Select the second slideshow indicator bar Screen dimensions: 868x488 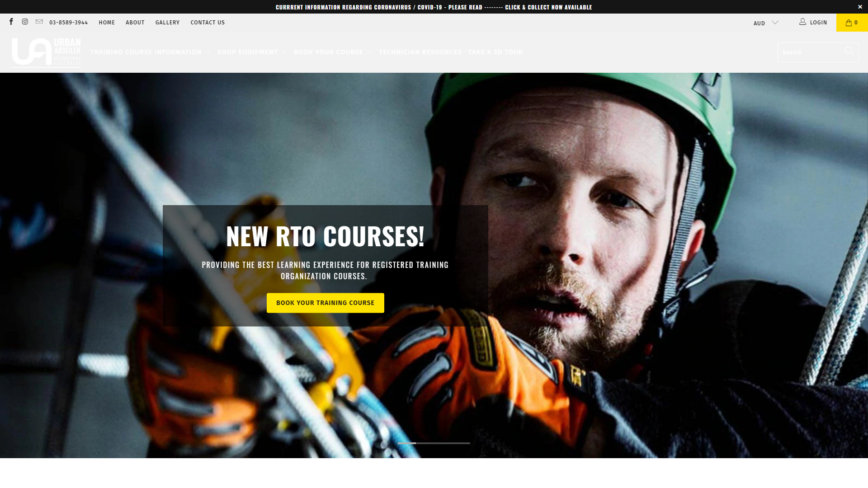425,443
